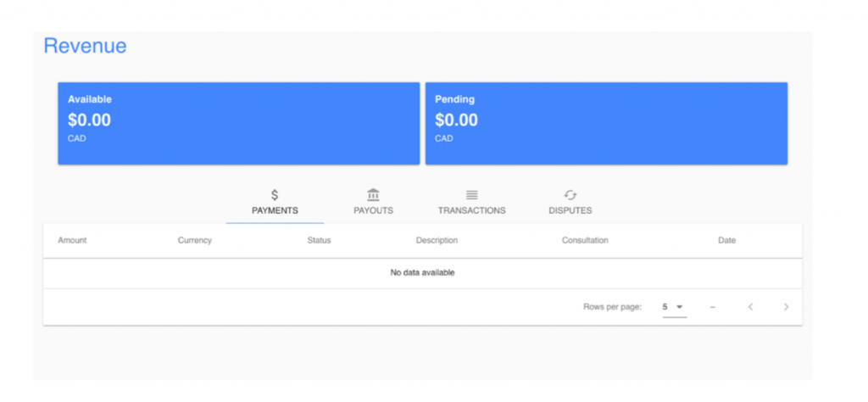Go to next page chevron
This screenshot has width=868, height=402.
(786, 307)
